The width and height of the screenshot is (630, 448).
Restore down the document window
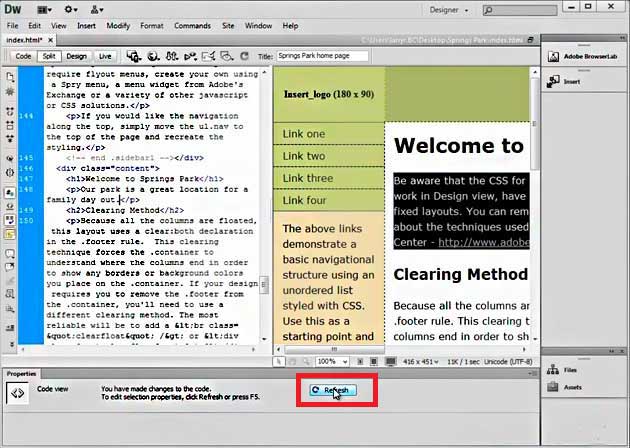(531, 40)
